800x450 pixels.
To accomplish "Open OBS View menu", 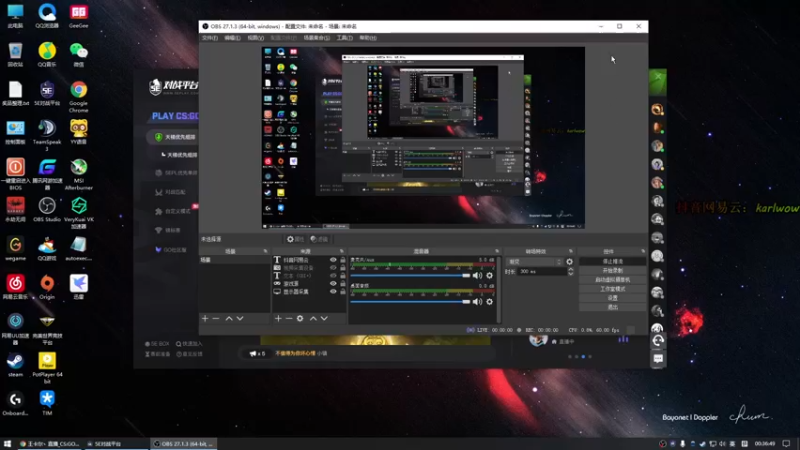I will [256, 38].
